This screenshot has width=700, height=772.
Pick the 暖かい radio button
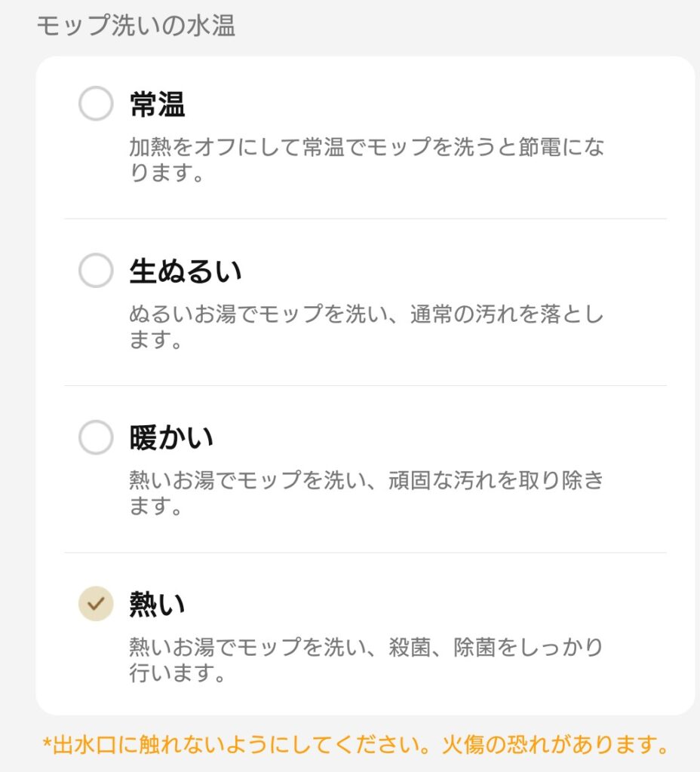click(x=96, y=437)
